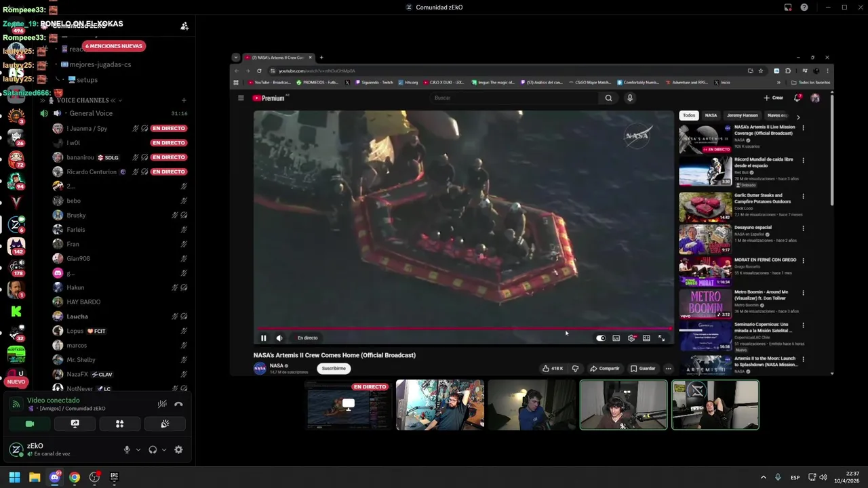Open the soundboard button
868x488 pixels.
coord(165,424)
